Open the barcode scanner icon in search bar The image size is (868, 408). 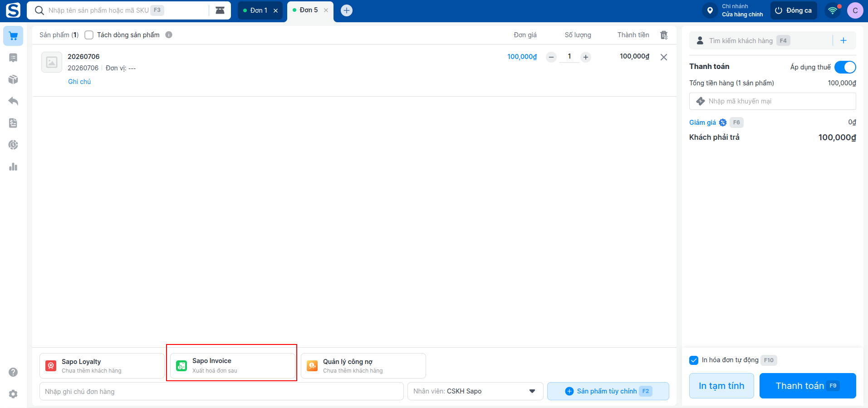click(220, 10)
